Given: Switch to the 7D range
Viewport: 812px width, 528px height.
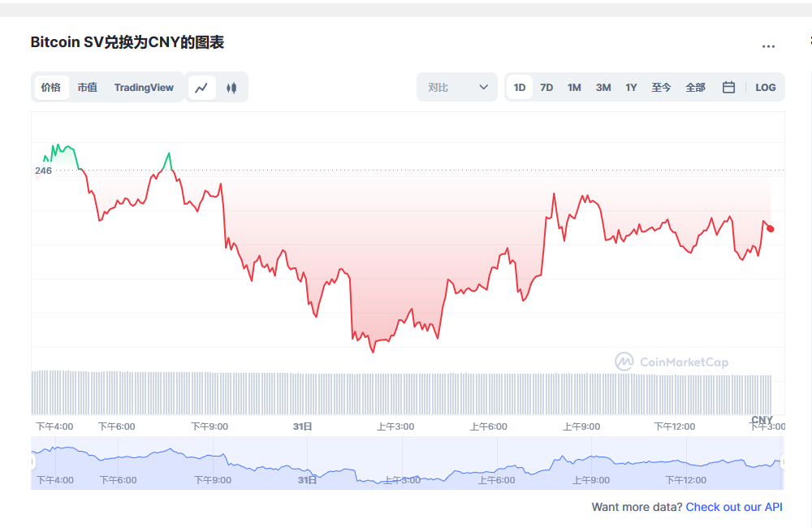Looking at the screenshot, I should [x=546, y=87].
